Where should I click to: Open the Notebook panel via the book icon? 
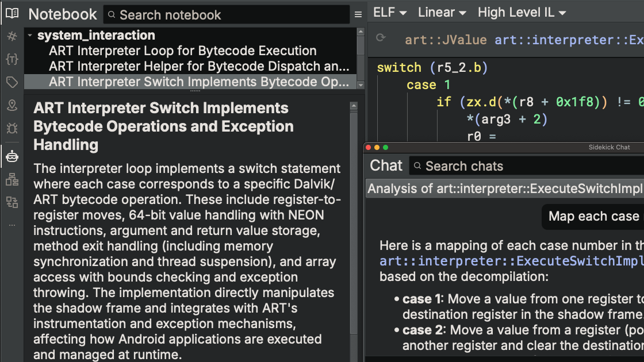(11, 13)
